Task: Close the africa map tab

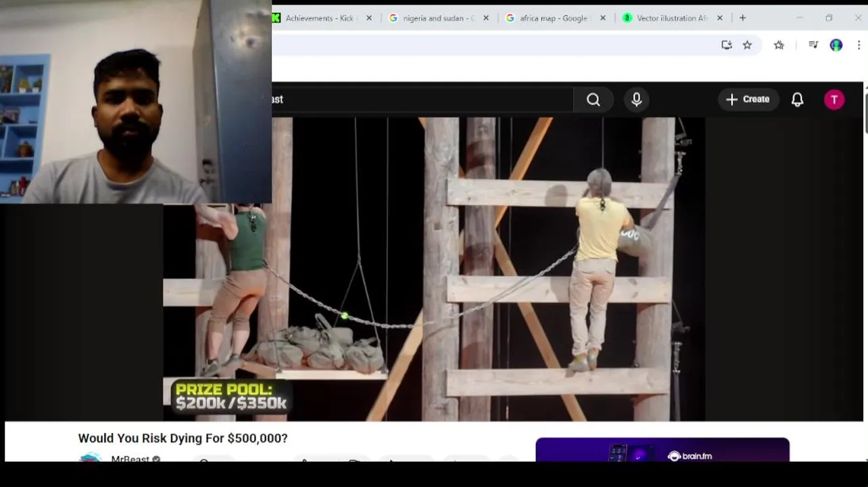Action: [602, 18]
